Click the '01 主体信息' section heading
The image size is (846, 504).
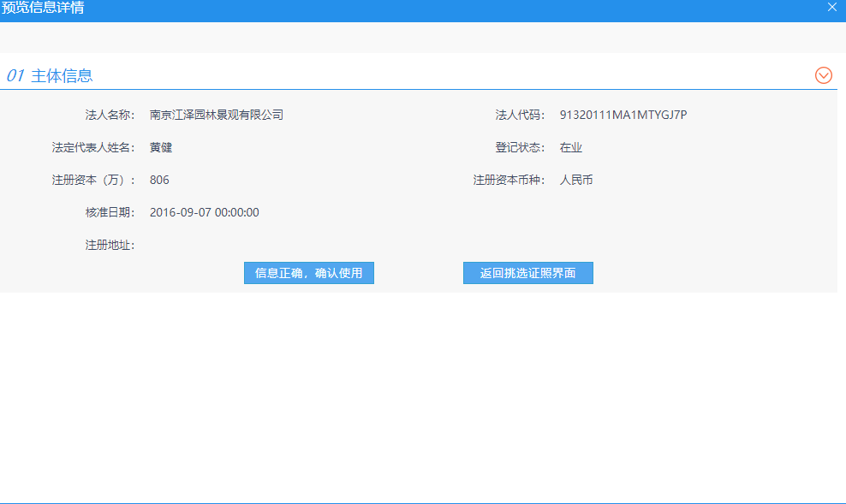(x=50, y=75)
